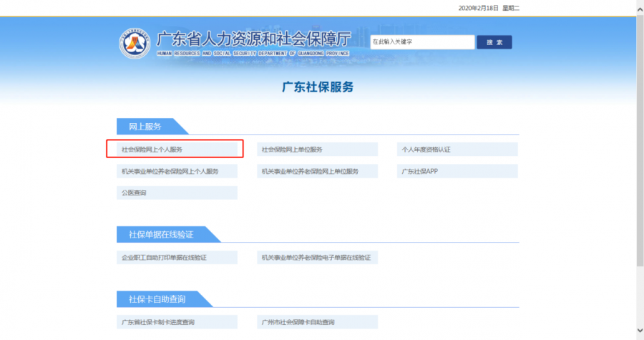Open 机关事业单位养老保险网上个人服务 link
This screenshot has height=340, width=644.
pyautogui.click(x=177, y=171)
